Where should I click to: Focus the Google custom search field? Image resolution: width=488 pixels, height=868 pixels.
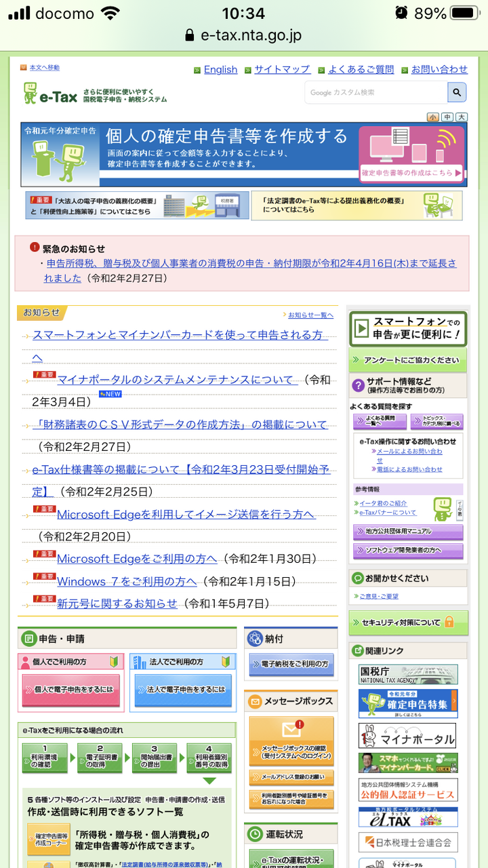point(376,92)
